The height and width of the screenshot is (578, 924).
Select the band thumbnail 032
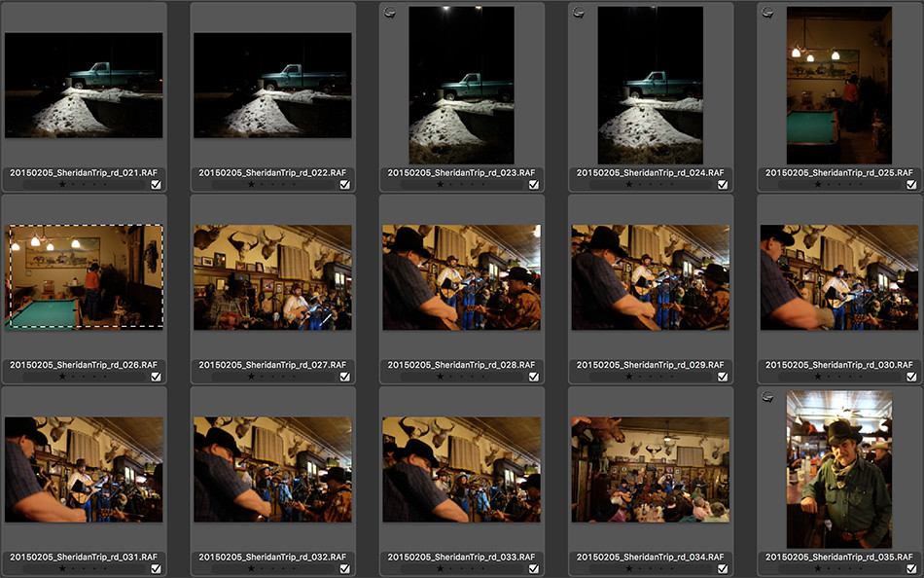[x=273, y=469]
